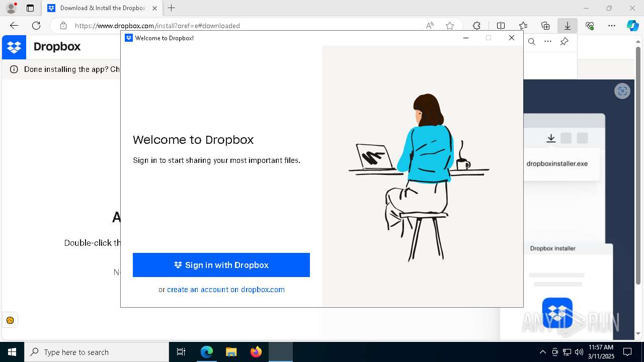The height and width of the screenshot is (362, 644).
Task: Open the volume control in tray
Action: pyautogui.click(x=579, y=352)
